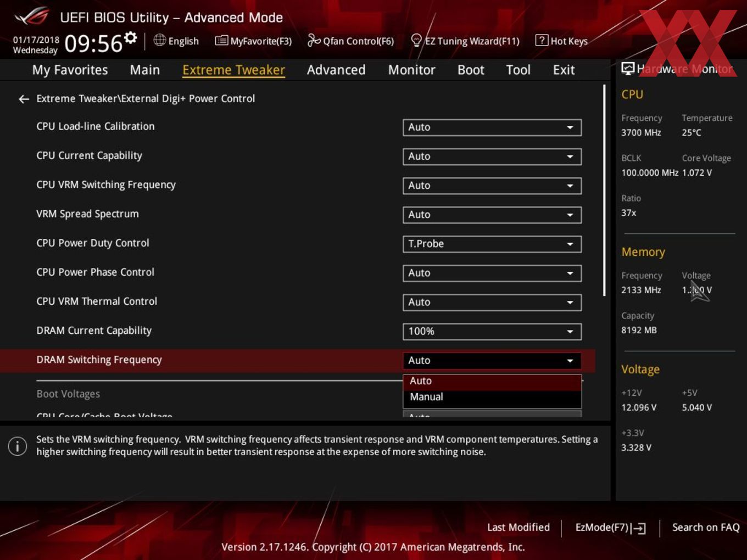The width and height of the screenshot is (747, 560).
Task: Go to Exit tab
Action: pyautogui.click(x=564, y=70)
